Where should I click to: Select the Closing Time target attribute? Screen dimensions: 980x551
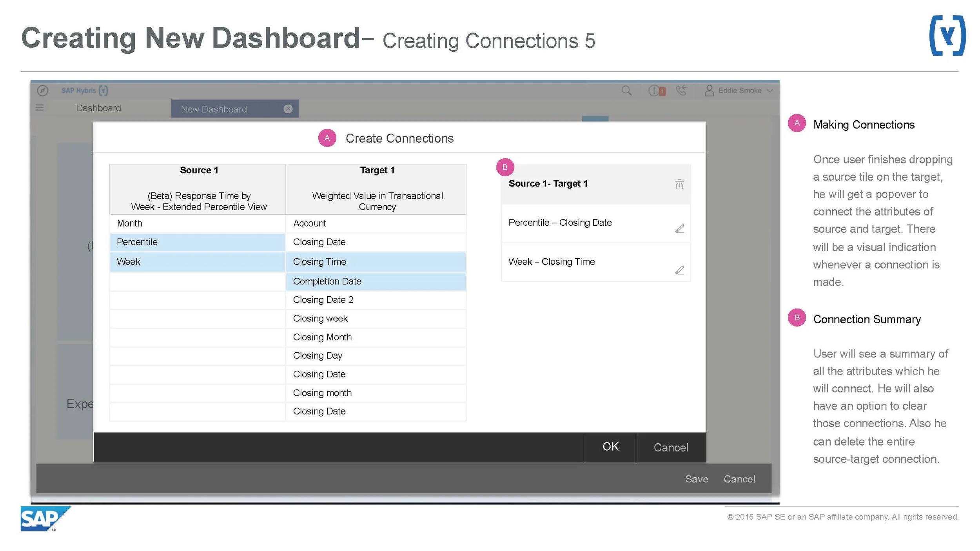click(376, 262)
